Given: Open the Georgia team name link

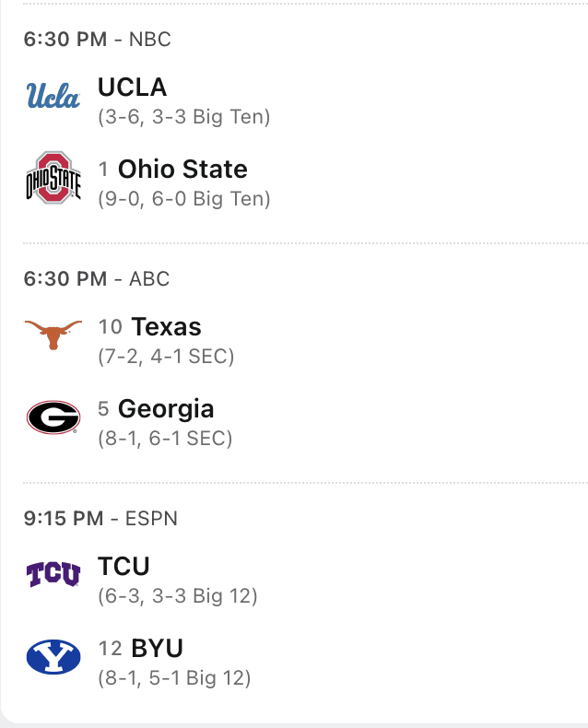Looking at the screenshot, I should [166, 409].
